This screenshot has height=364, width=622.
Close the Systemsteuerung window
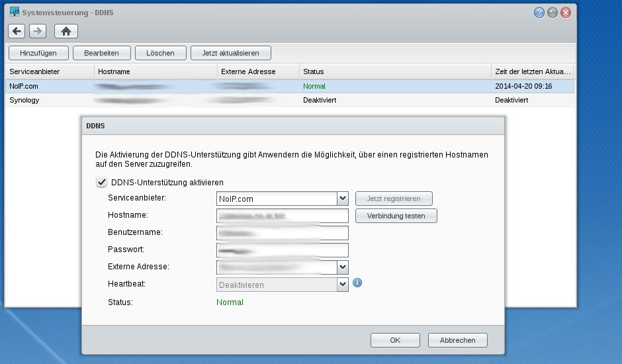566,13
